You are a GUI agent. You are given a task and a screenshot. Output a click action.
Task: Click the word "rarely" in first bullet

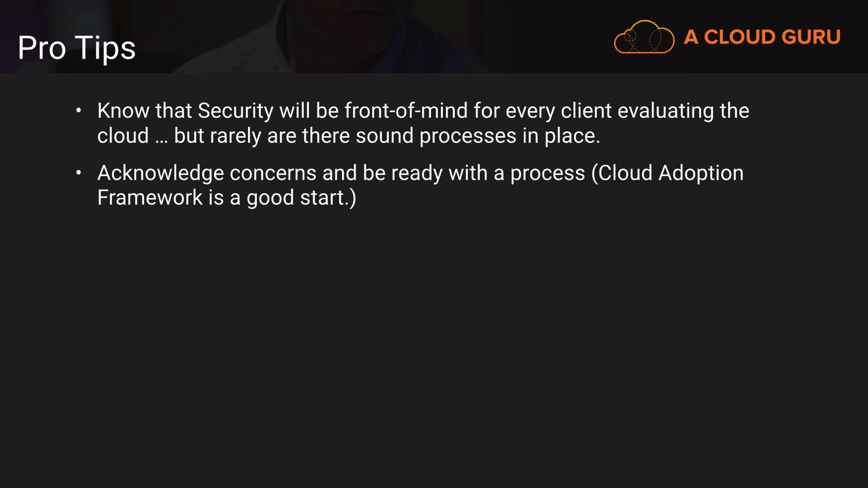[236, 136]
